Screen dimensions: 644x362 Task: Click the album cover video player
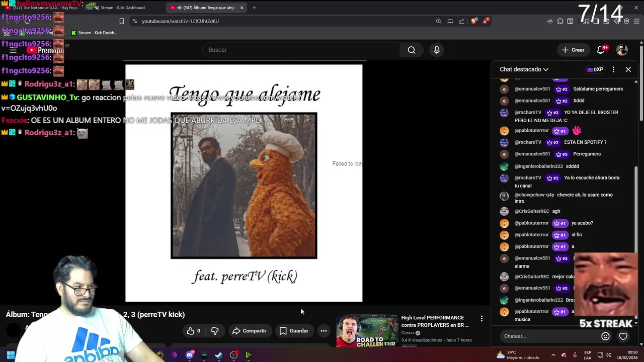[244, 183]
